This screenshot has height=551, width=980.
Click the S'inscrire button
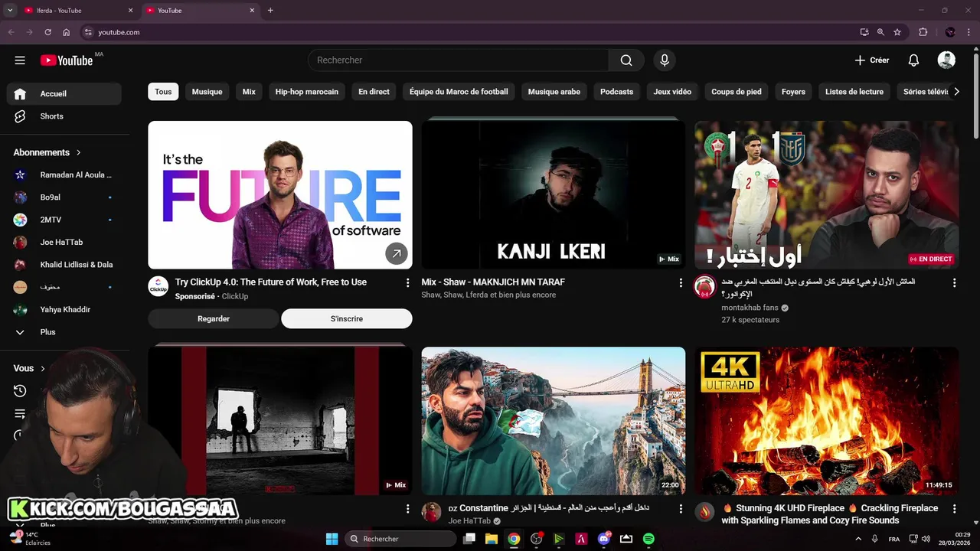(x=347, y=318)
